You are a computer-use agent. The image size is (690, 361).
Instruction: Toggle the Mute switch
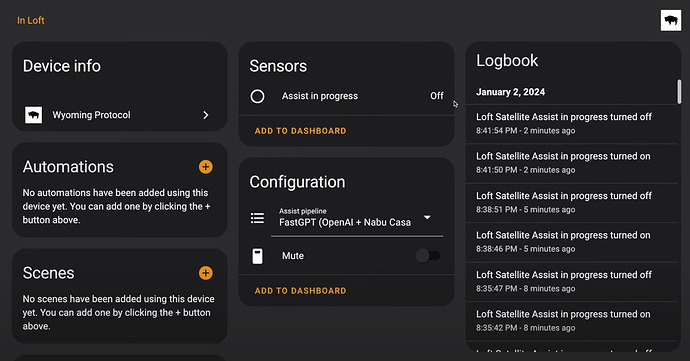(x=428, y=256)
